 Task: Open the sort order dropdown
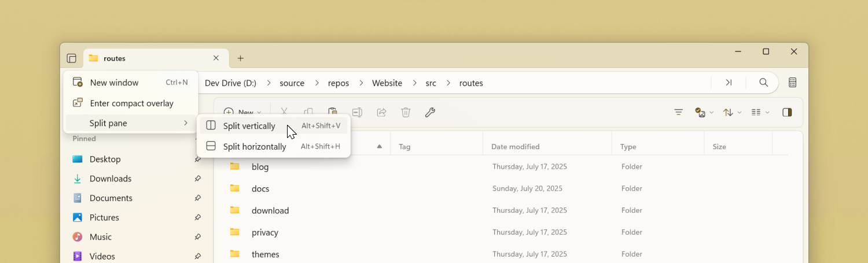click(732, 113)
